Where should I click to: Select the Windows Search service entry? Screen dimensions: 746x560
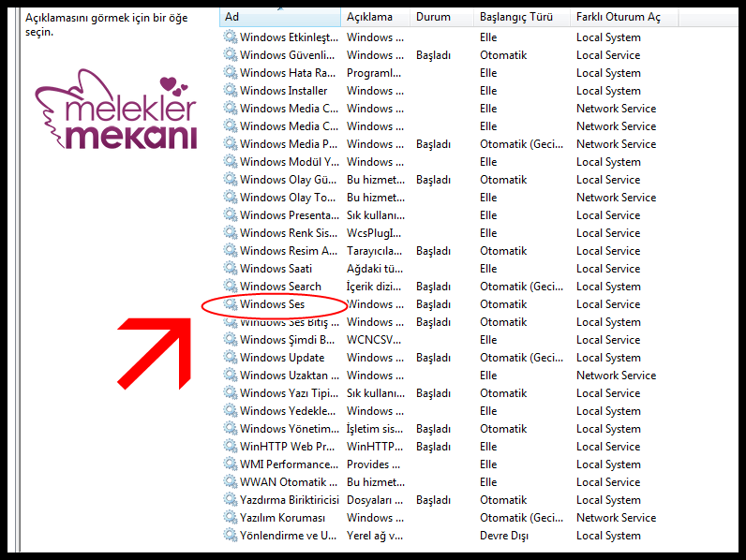click(x=280, y=287)
